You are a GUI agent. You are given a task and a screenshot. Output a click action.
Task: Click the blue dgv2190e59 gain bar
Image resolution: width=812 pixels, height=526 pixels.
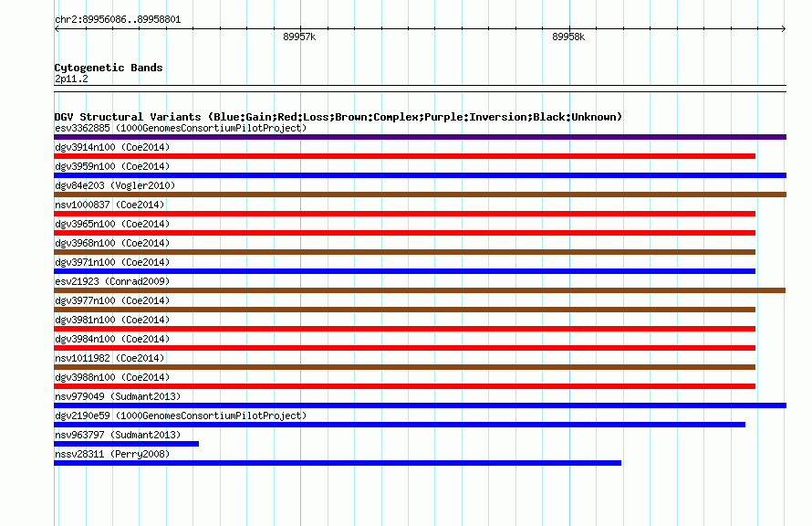click(x=400, y=425)
